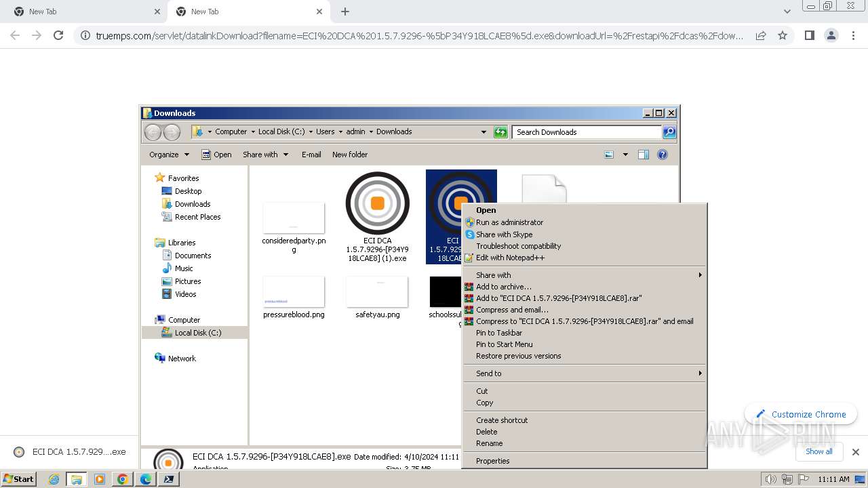Click Show all downloads button
The height and width of the screenshot is (488, 868).
pos(818,451)
